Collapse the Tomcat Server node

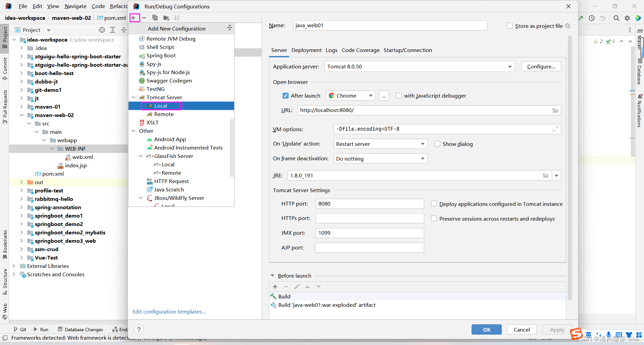[133, 98]
